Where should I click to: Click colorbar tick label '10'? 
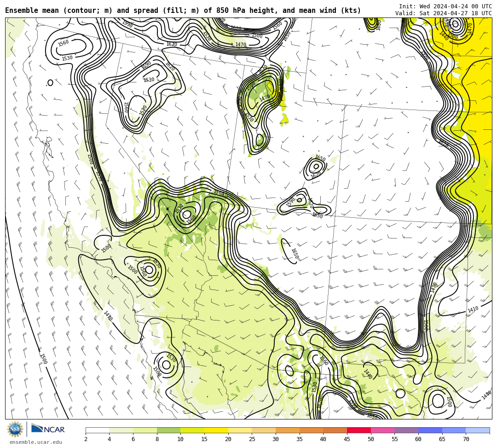[x=181, y=439]
